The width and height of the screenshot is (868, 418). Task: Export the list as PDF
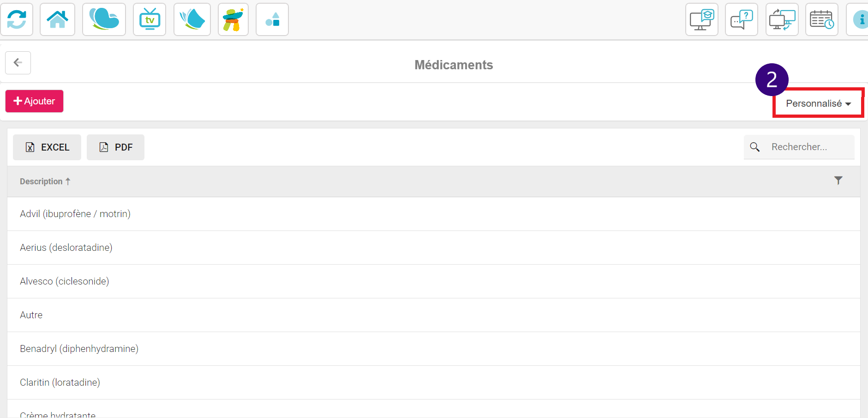pos(116,147)
